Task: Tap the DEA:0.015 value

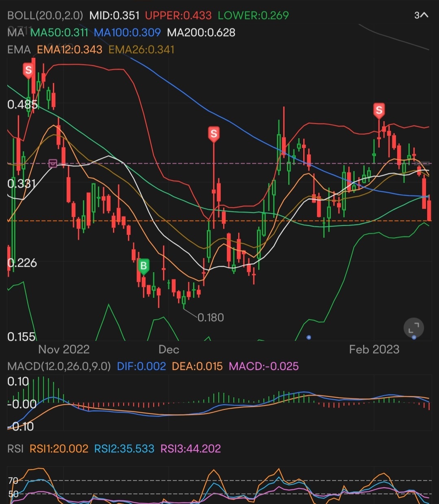Action: [x=197, y=366]
